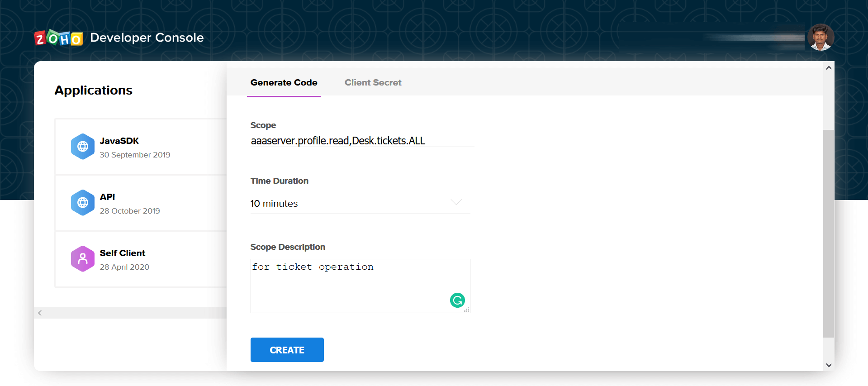Viewport: 868px width, 386px height.
Task: Click the green Grammarly icon
Action: [457, 300]
